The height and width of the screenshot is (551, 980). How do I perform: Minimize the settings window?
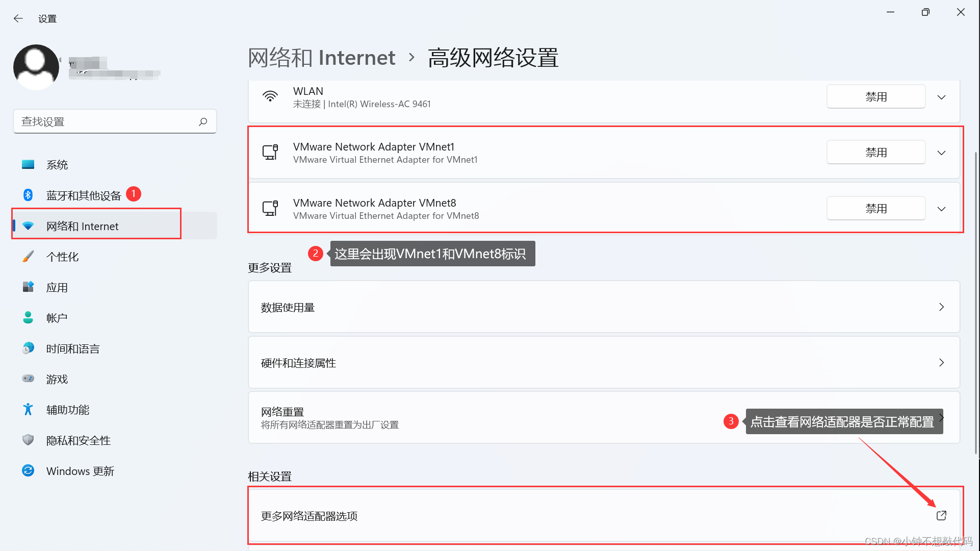click(x=890, y=12)
